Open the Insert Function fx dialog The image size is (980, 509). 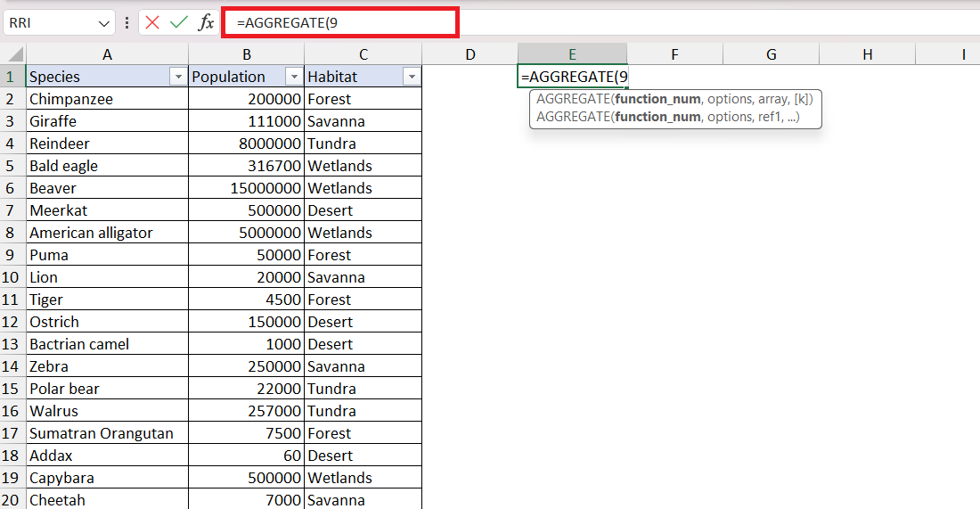coord(206,22)
